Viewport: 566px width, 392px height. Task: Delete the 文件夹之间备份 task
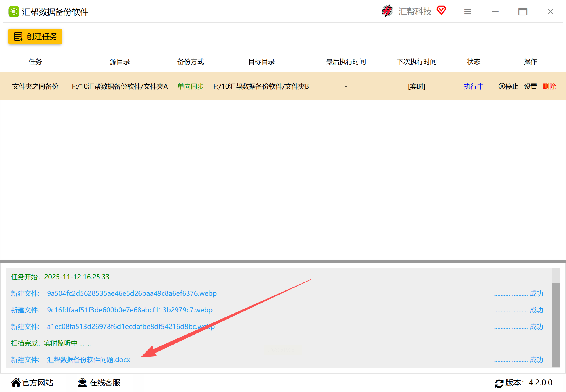click(549, 86)
